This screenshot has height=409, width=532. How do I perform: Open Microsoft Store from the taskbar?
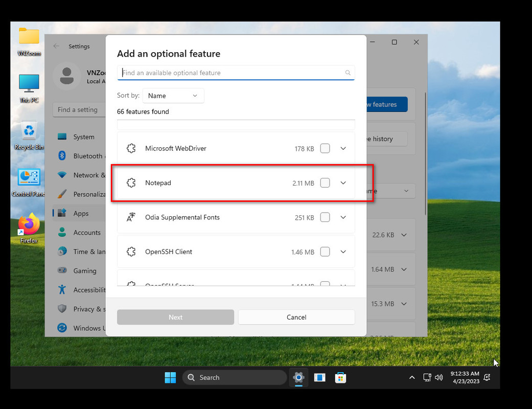(340, 377)
